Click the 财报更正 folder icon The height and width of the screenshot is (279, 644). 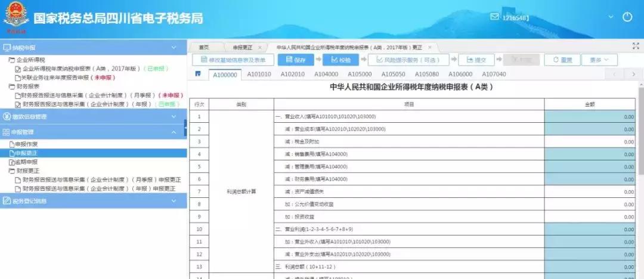pyautogui.click(x=11, y=171)
